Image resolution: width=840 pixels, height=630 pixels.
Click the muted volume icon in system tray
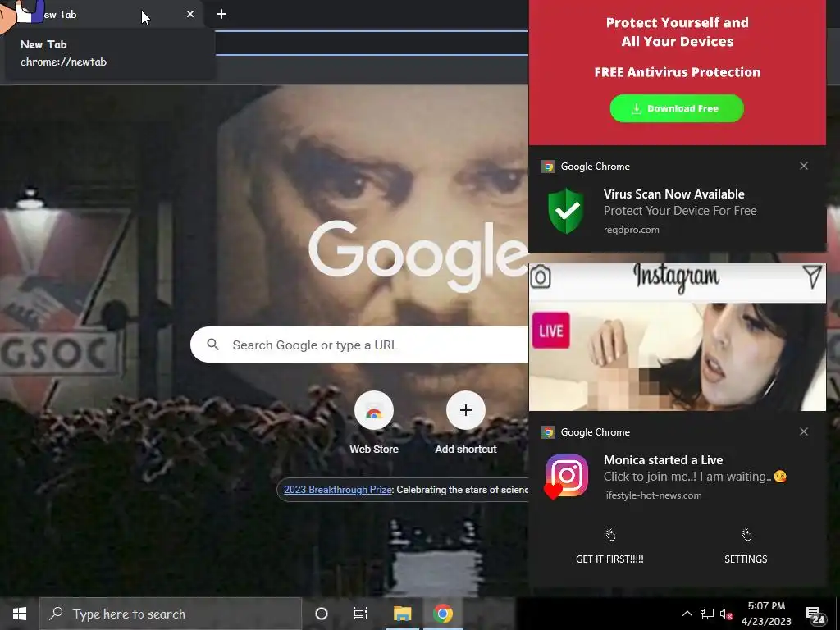click(x=726, y=614)
